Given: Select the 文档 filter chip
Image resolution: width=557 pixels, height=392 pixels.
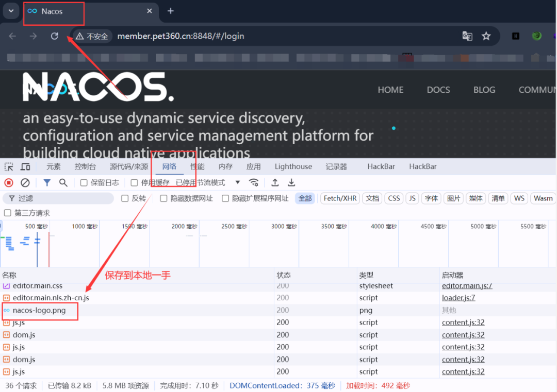Looking at the screenshot, I should [x=372, y=198].
